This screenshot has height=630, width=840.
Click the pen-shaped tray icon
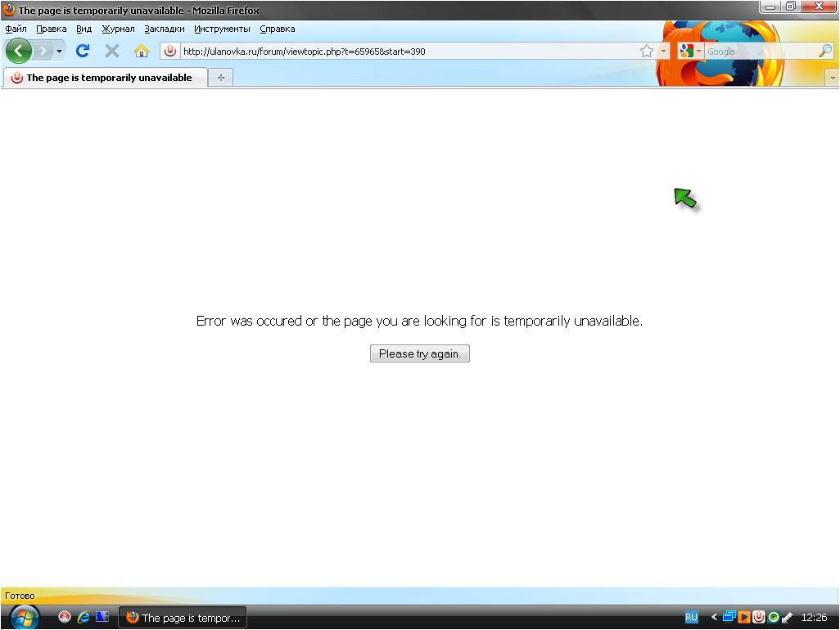788,617
